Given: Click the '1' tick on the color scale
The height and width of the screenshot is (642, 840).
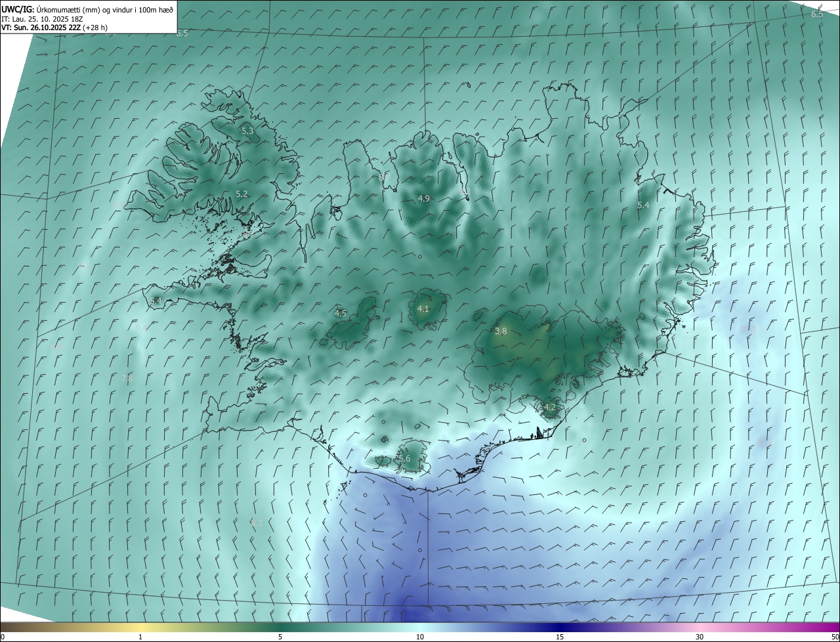Looking at the screenshot, I should tap(140, 637).
